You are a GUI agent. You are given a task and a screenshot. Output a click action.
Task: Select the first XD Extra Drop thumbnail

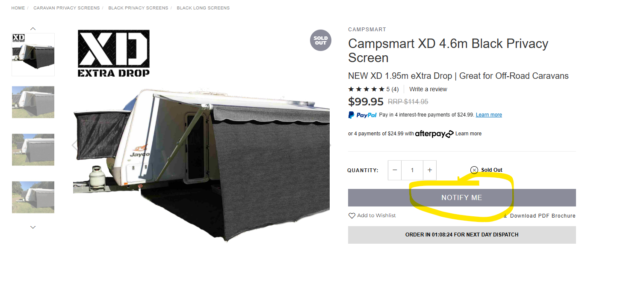pos(33,54)
